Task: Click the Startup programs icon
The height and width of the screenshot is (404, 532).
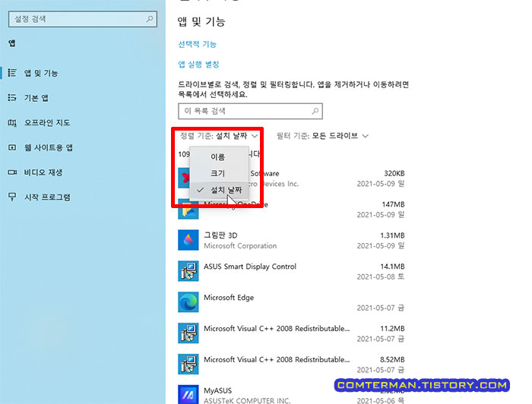Action: (12, 197)
